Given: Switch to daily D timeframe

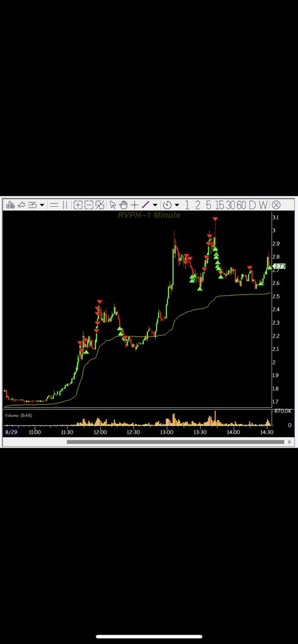Looking at the screenshot, I should tap(252, 204).
